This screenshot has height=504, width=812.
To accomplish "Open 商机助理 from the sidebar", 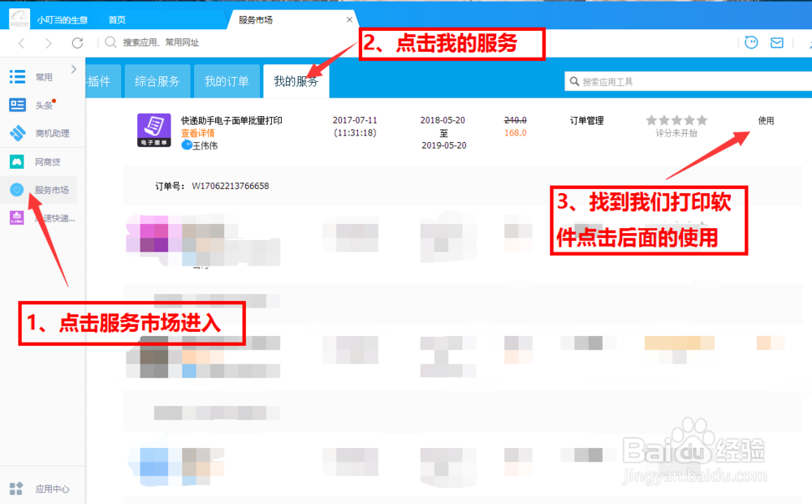I will (x=18, y=133).
